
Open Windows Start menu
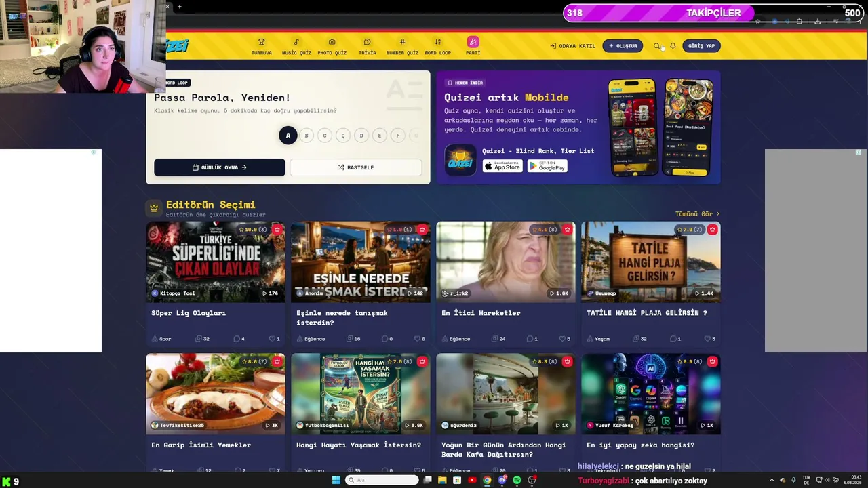[x=336, y=481]
